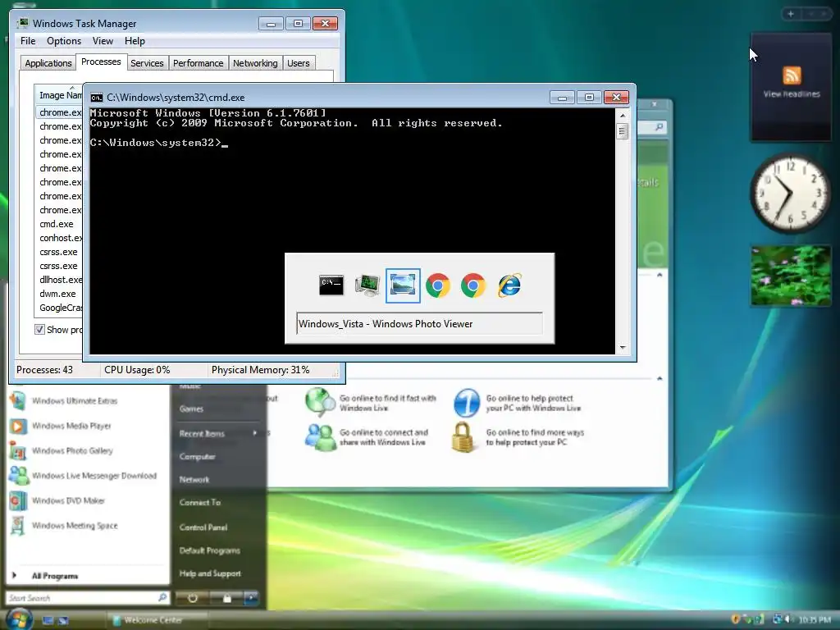This screenshot has width=840, height=630.
Task: Click the Task Manager title bar icon
Action: [x=23, y=23]
